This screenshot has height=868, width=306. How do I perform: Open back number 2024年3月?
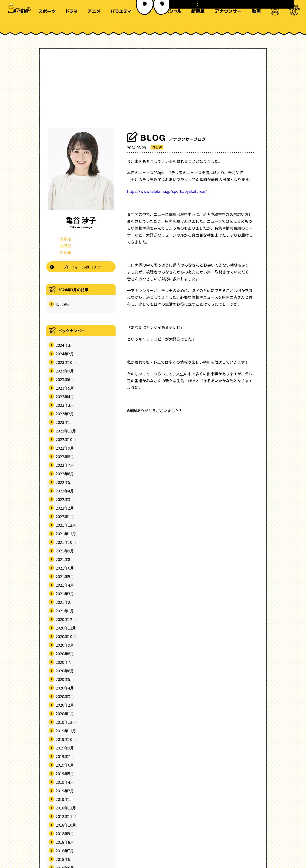[x=64, y=345]
